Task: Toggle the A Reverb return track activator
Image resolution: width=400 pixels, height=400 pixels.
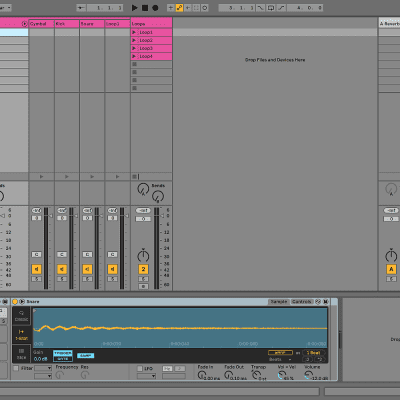Action: coord(391,269)
